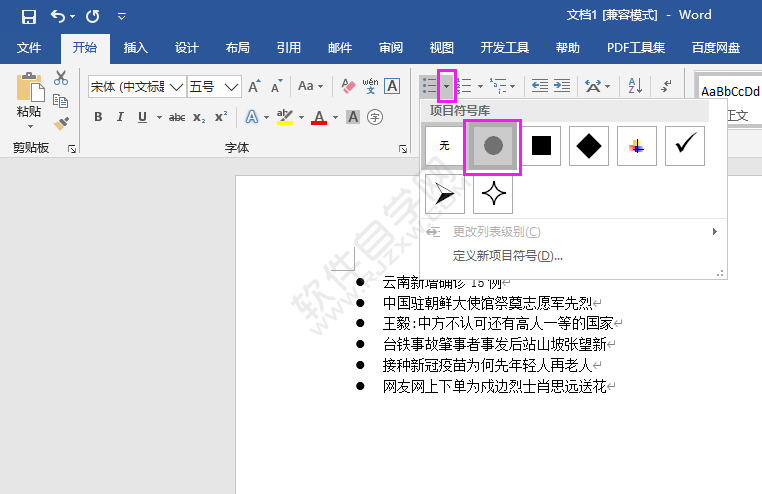The height and width of the screenshot is (494, 762).
Task: Open the font size dropdown 五号
Action: [x=214, y=87]
